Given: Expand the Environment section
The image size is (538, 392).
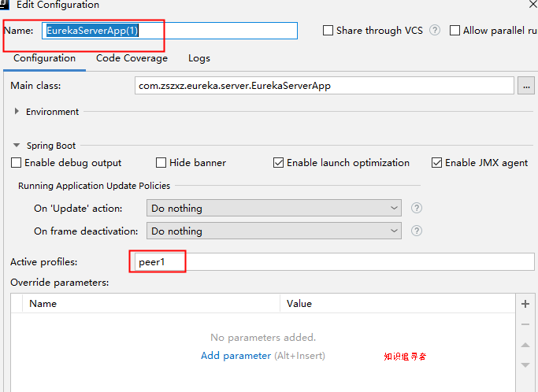Looking at the screenshot, I should pos(17,112).
